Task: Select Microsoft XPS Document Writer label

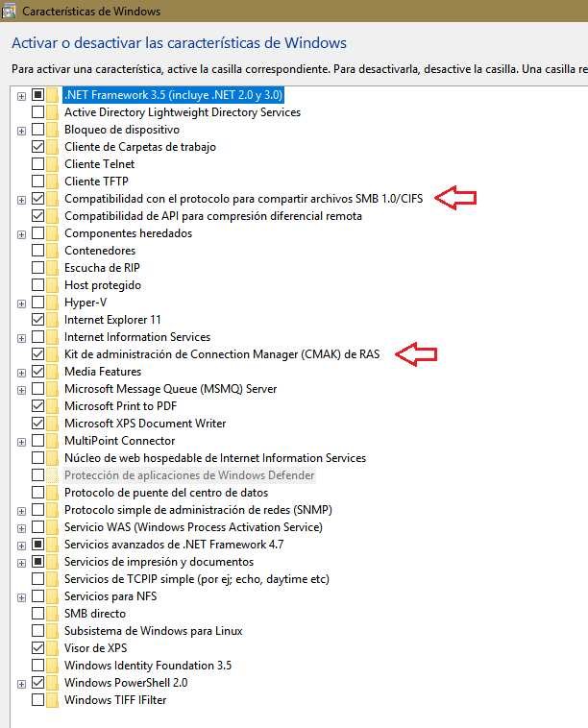Action: click(x=145, y=424)
